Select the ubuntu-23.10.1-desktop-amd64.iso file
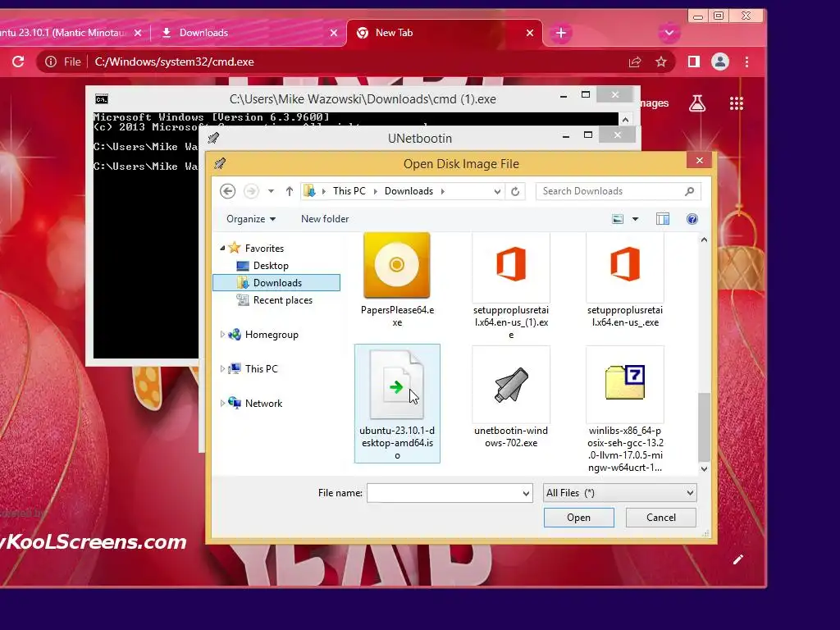The height and width of the screenshot is (630, 840). pyautogui.click(x=397, y=403)
